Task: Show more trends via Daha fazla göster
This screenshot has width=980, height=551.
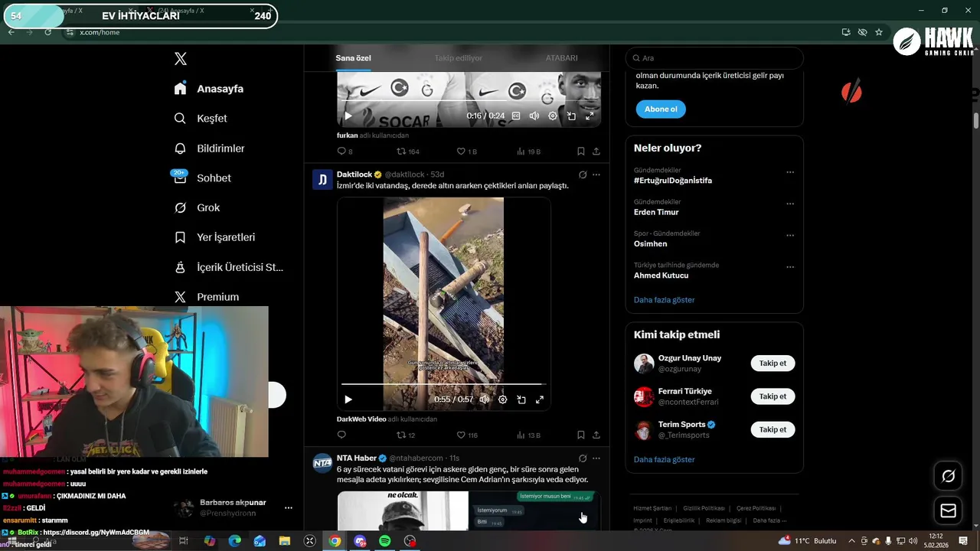Action: point(665,300)
